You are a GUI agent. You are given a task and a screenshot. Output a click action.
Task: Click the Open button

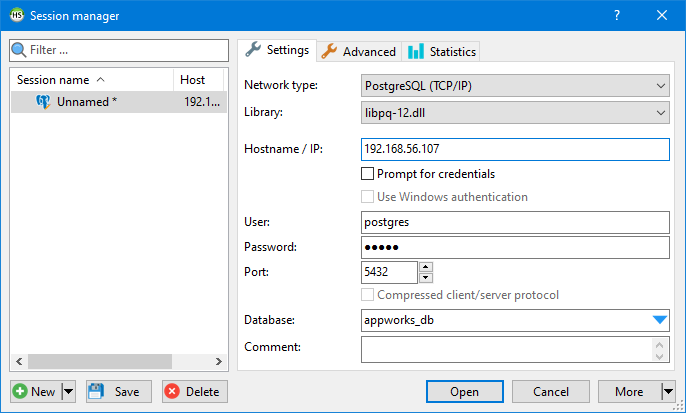(465, 391)
